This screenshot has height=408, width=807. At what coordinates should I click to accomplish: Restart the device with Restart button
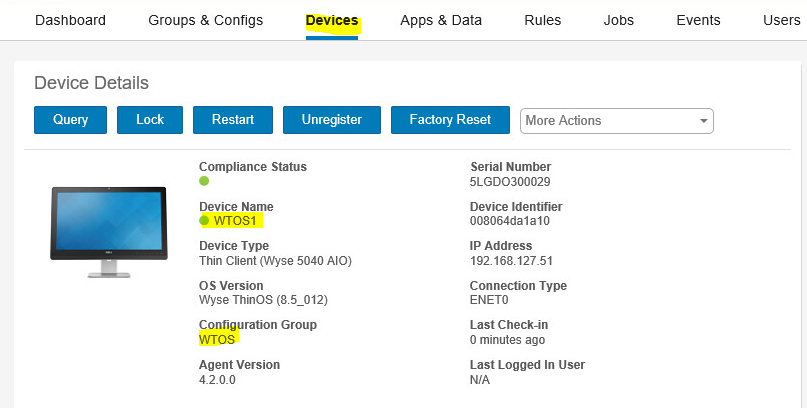point(233,120)
